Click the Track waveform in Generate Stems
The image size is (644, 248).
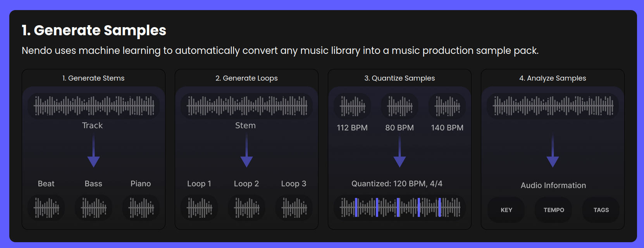(94, 106)
